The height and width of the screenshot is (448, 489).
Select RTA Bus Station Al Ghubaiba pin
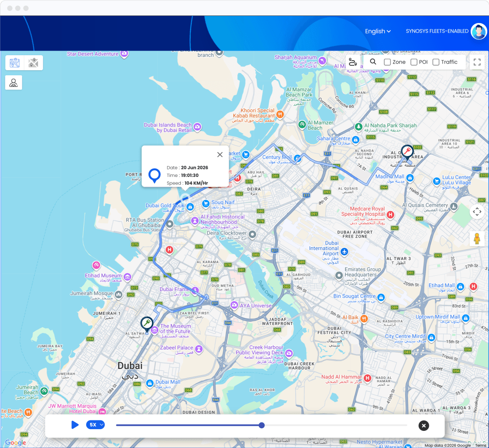[170, 224]
